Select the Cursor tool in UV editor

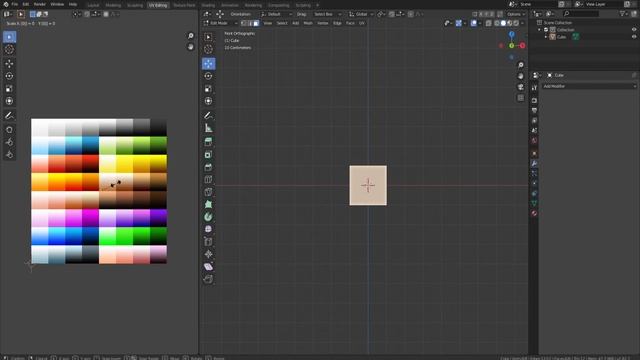9,49
